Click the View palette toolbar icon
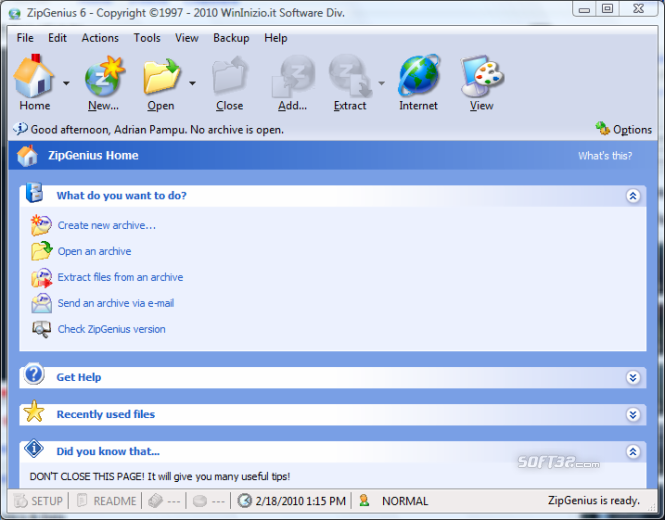 (x=482, y=76)
